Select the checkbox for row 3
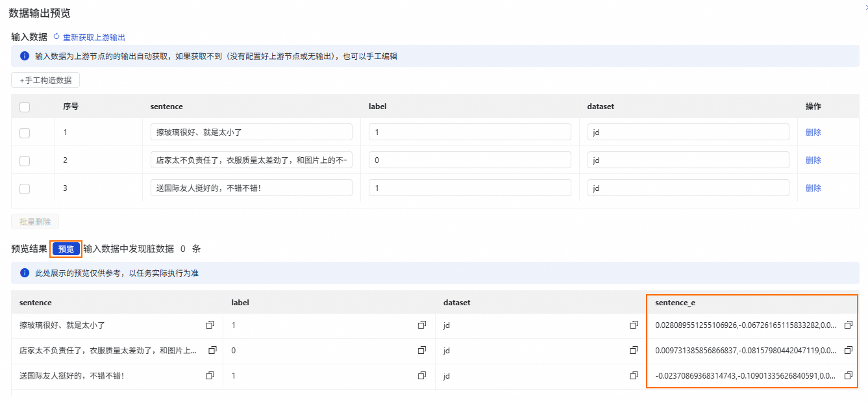The width and height of the screenshot is (868, 402). coord(25,188)
